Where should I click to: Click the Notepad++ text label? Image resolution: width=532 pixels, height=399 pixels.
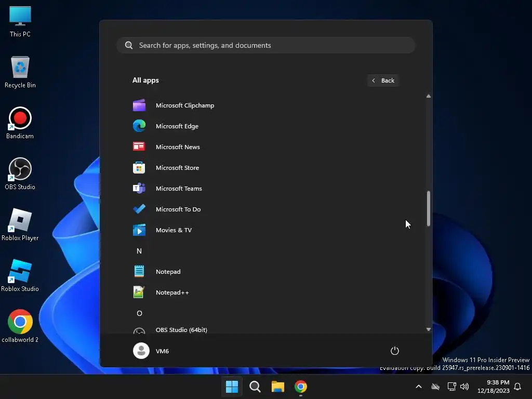point(172,292)
